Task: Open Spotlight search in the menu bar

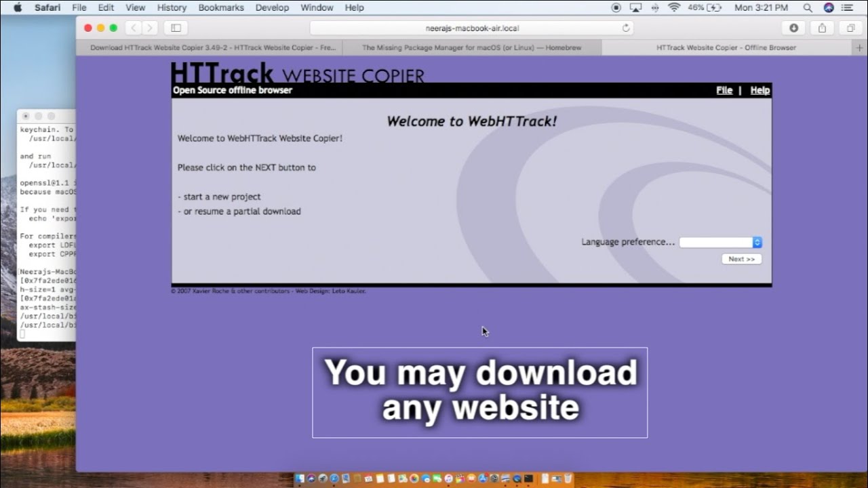Action: [x=808, y=7]
